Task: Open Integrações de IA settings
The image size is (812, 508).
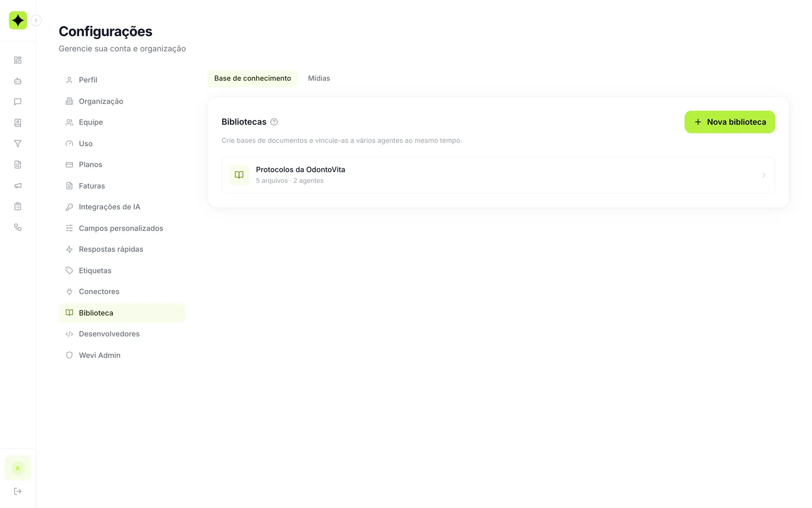Action: pos(122,207)
